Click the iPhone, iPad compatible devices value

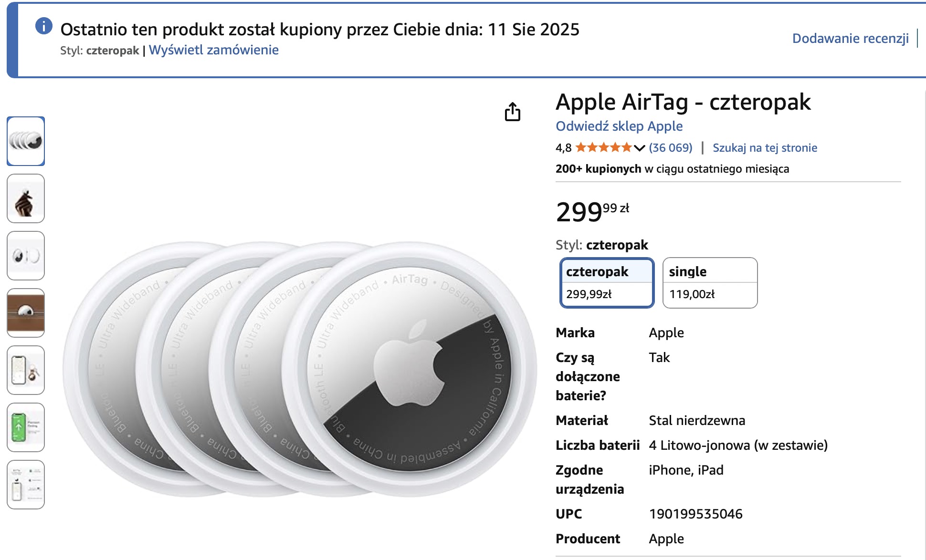coord(686,470)
